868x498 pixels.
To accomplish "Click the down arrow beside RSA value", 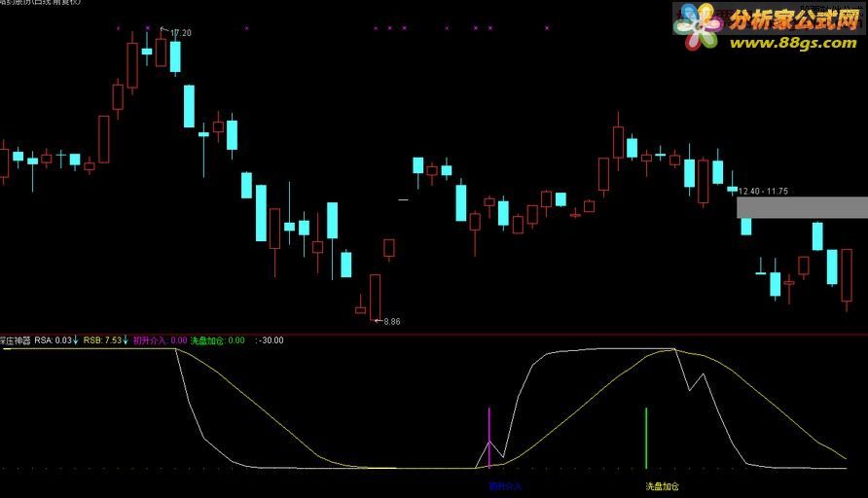I will point(76,339).
